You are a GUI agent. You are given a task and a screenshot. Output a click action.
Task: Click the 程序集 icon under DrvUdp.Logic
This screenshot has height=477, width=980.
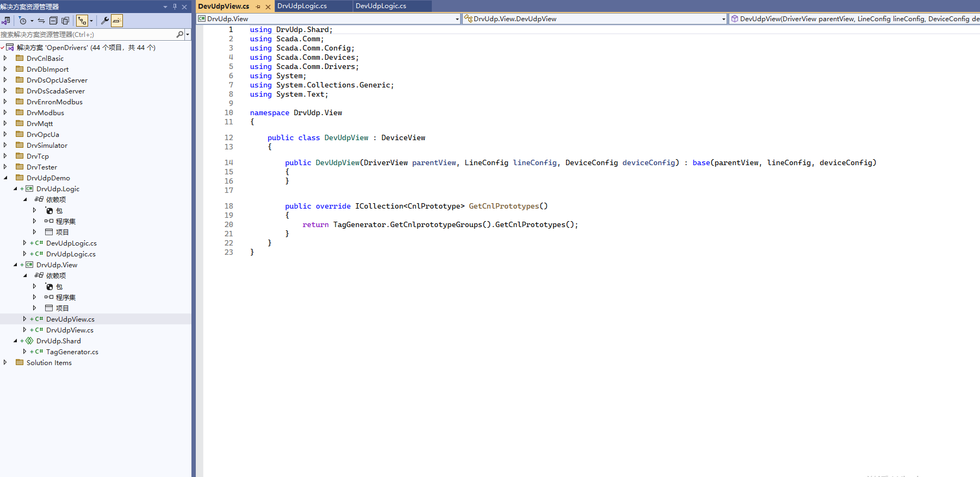click(x=49, y=221)
